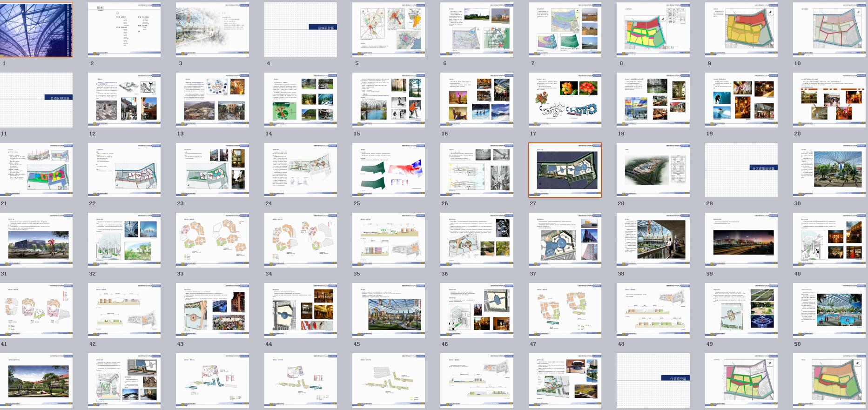Viewport: 868px width, 410px height.
Task: Select slide 16 thumbnail
Action: click(x=477, y=100)
